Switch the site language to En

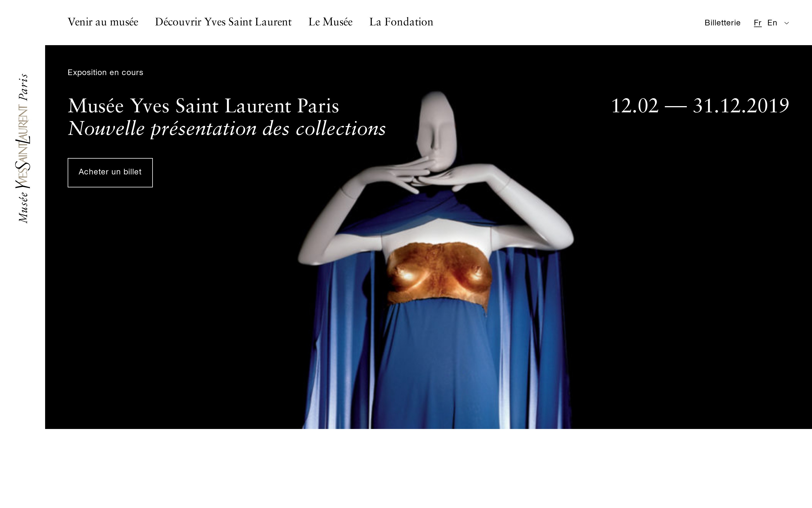772,23
